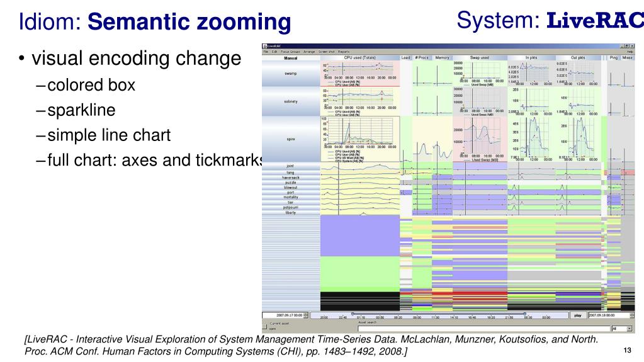Click inside the Asset search field
The image size is (644, 362).
pyautogui.click(x=484, y=329)
